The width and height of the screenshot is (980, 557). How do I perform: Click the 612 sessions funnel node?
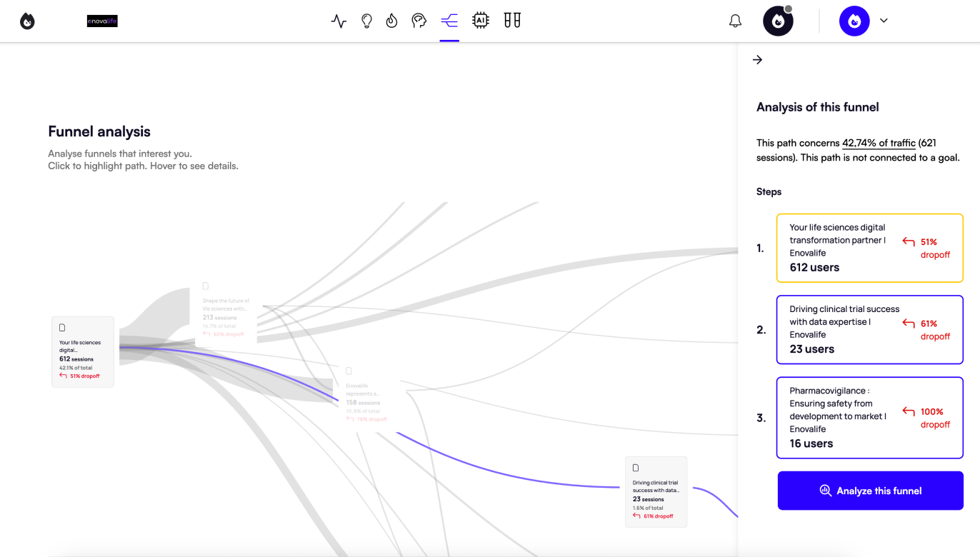click(83, 352)
